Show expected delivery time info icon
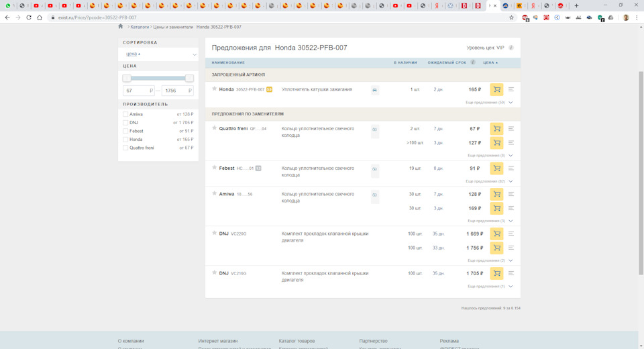Screen dimensions: 644x349 [x=473, y=62]
